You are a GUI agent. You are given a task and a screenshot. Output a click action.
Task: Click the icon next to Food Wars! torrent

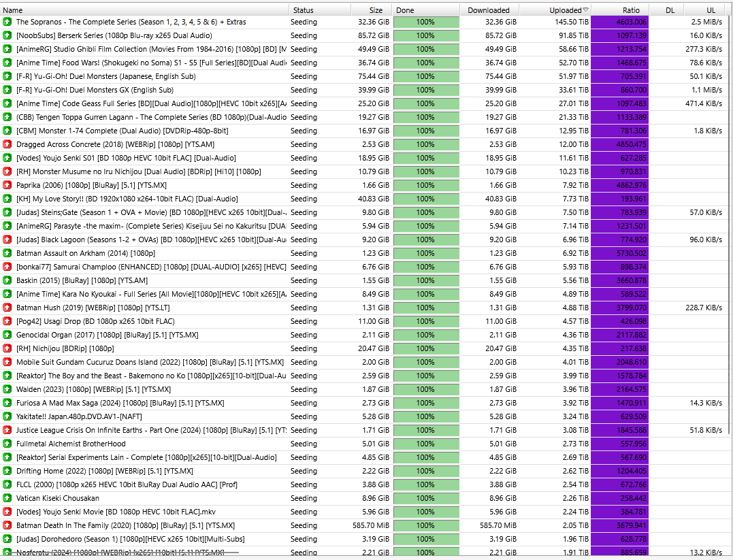[x=7, y=63]
